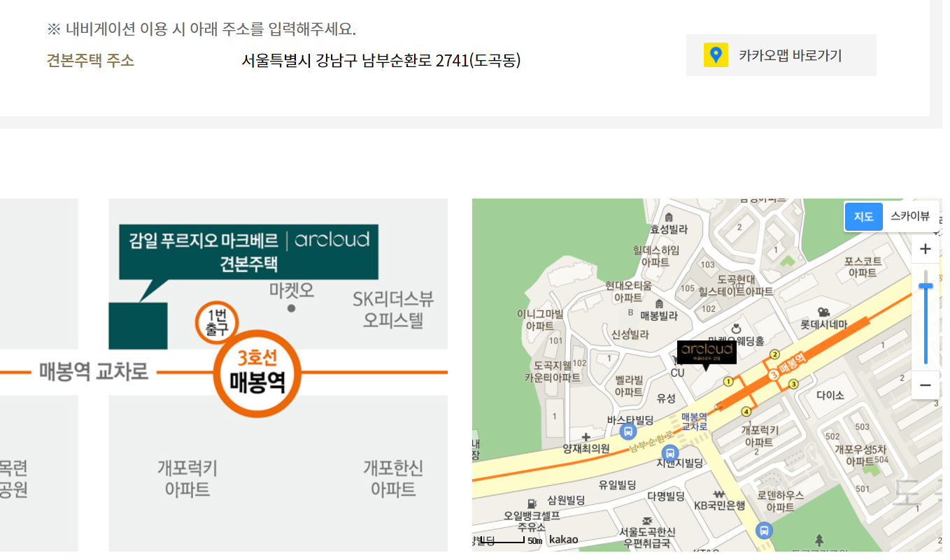Click the map zoom level slider handle
The width and height of the screenshot is (950, 560).
(926, 285)
